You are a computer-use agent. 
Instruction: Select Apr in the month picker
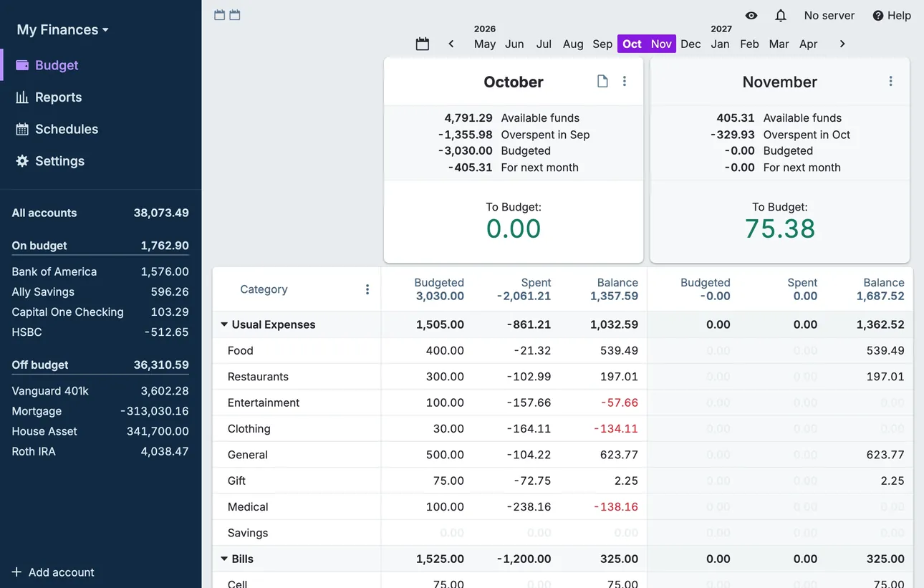[809, 44]
